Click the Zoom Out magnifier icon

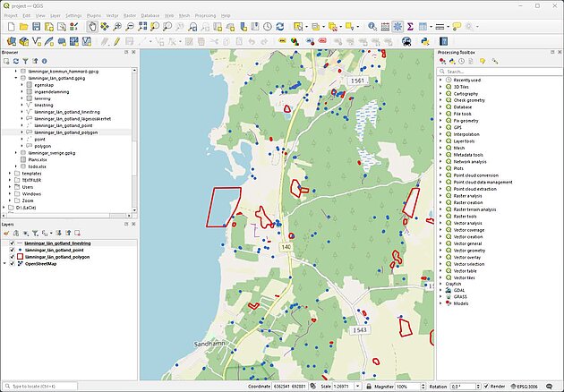[x=130, y=26]
